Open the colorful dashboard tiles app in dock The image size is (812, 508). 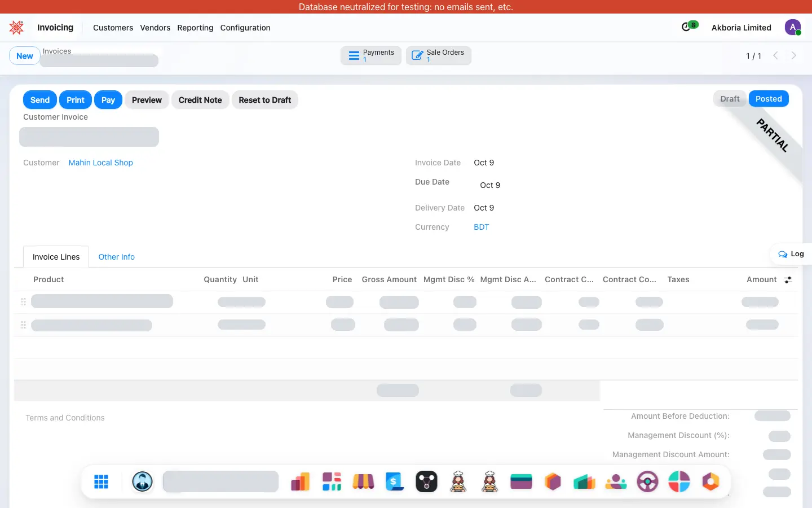click(x=332, y=481)
